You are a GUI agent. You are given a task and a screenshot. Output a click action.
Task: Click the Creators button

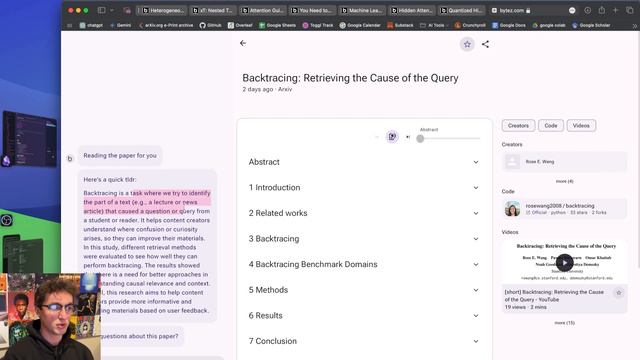[x=518, y=126]
